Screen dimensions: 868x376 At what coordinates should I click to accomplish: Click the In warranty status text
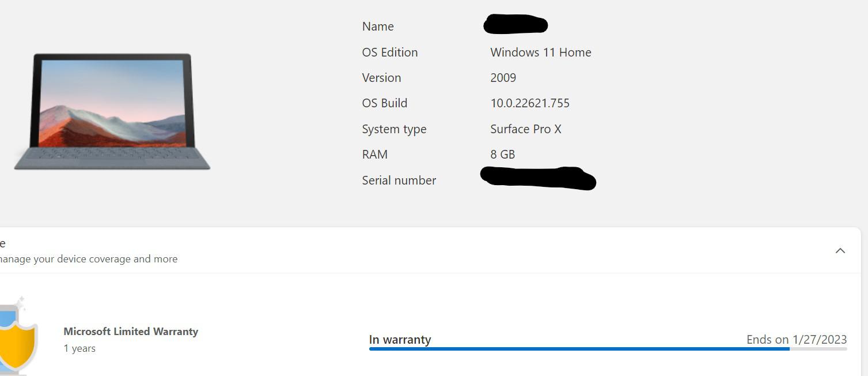coord(400,340)
